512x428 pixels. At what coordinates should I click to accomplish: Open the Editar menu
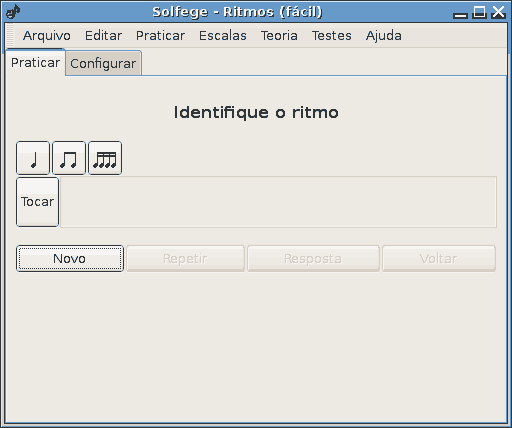click(103, 35)
